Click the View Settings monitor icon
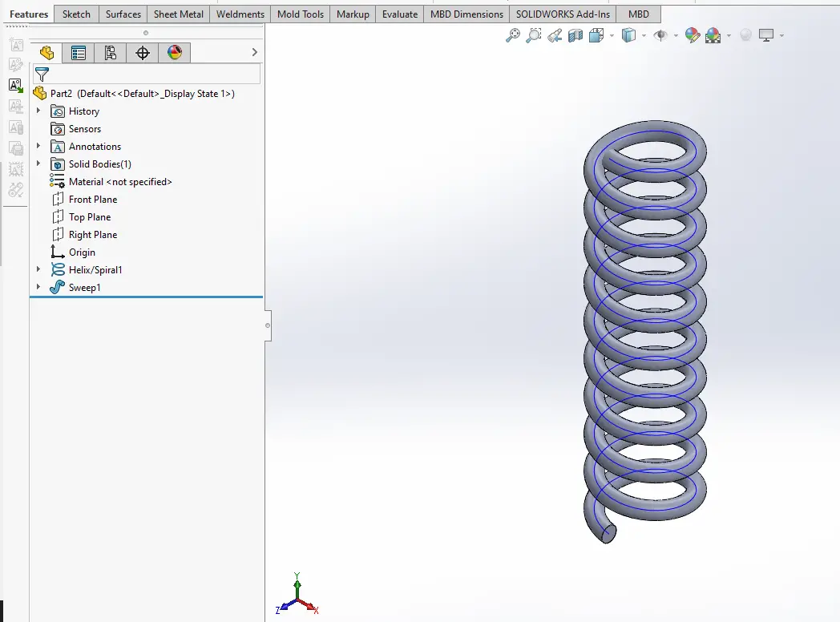The image size is (840, 622). click(x=766, y=35)
